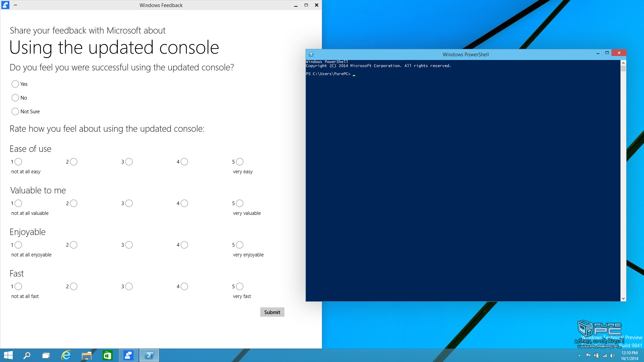Select the Yes radio button
This screenshot has height=362, width=644.
coord(15,84)
